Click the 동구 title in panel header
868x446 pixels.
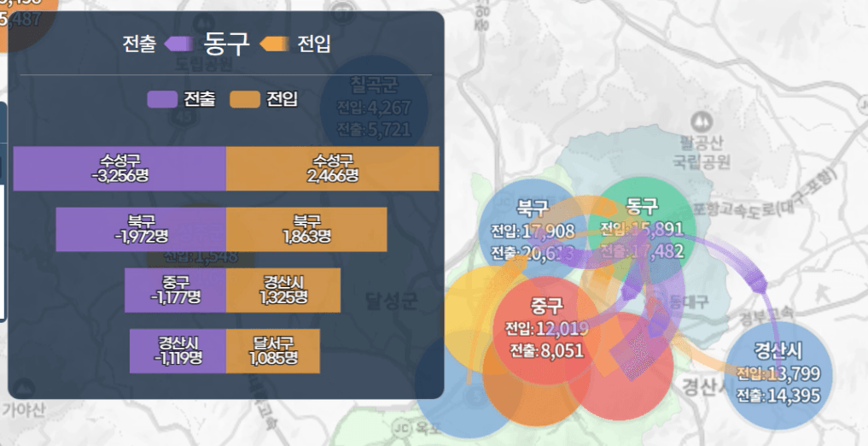(226, 44)
